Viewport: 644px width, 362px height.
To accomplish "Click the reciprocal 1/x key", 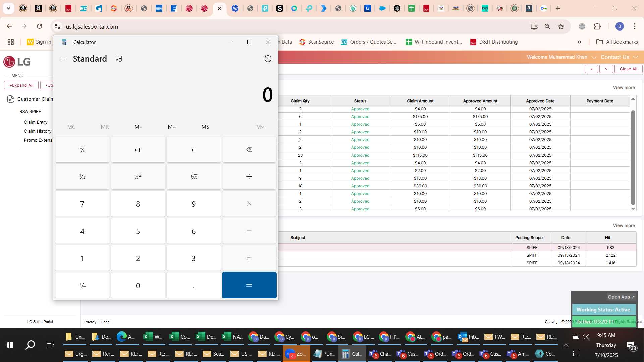I will pos(83,177).
